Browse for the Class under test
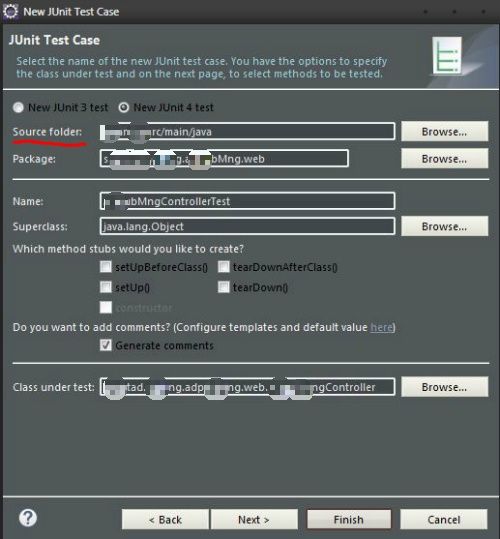Image resolution: width=500 pixels, height=539 pixels. pos(444,387)
